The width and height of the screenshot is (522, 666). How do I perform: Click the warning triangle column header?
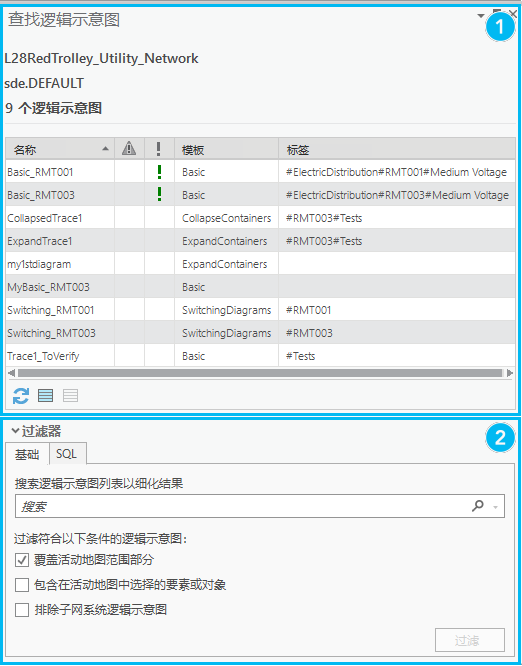[x=129, y=149]
